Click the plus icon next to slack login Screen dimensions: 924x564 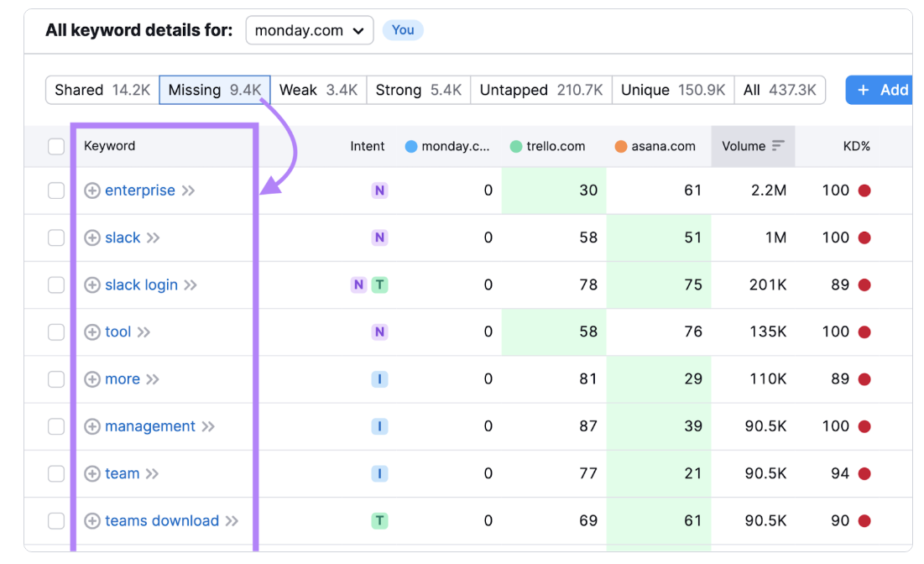[92, 285]
